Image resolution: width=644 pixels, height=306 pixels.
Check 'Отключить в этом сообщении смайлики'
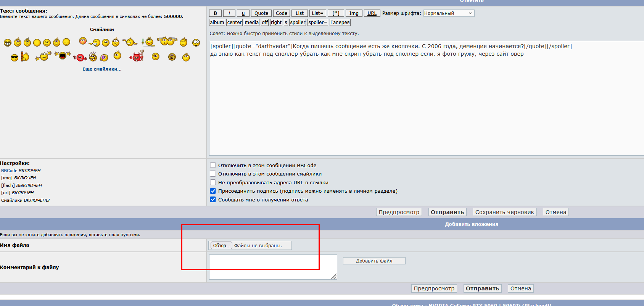(x=213, y=174)
